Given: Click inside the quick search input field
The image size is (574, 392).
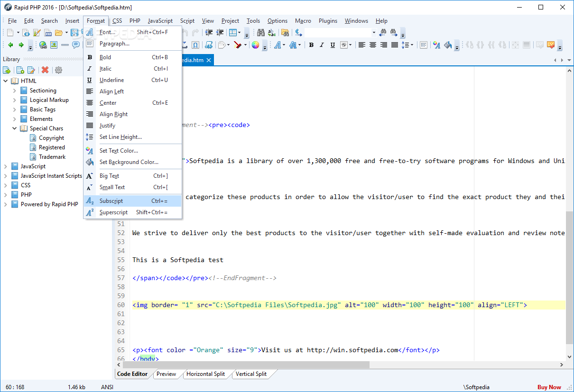Looking at the screenshot, I should click(337, 33).
